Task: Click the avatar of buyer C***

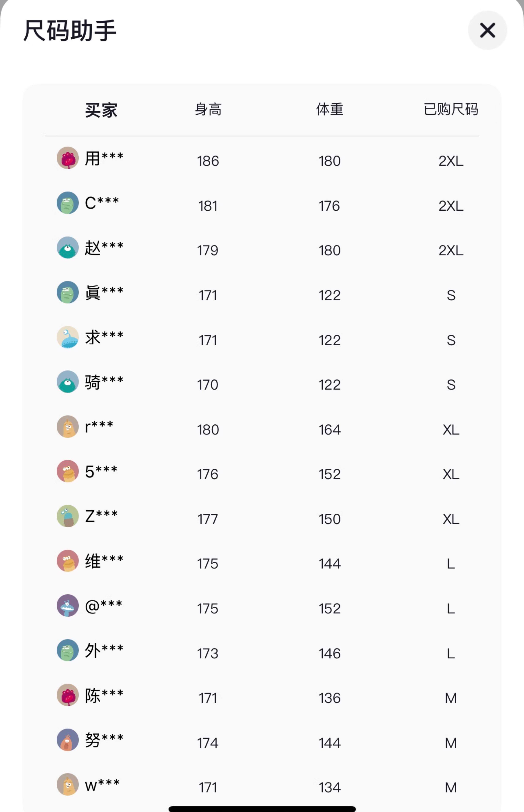Action: 68,203
